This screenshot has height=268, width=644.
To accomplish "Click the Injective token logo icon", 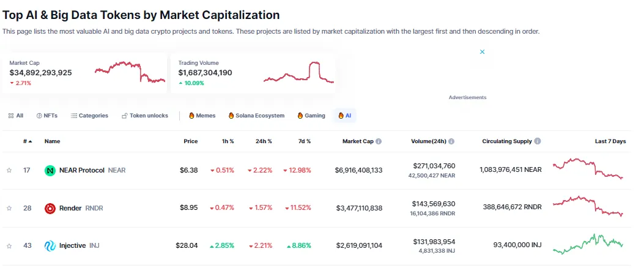I will coord(50,246).
